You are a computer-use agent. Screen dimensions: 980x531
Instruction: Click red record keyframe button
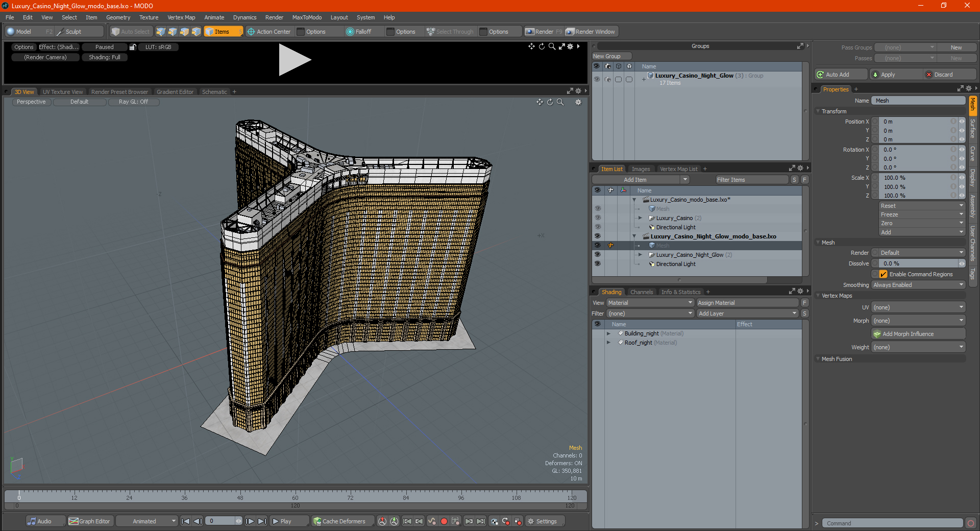(x=444, y=521)
